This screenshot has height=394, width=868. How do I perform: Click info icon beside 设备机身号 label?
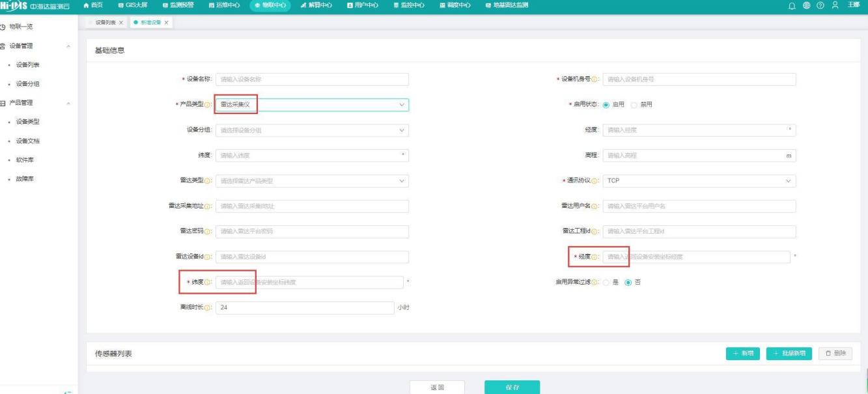tap(595, 79)
